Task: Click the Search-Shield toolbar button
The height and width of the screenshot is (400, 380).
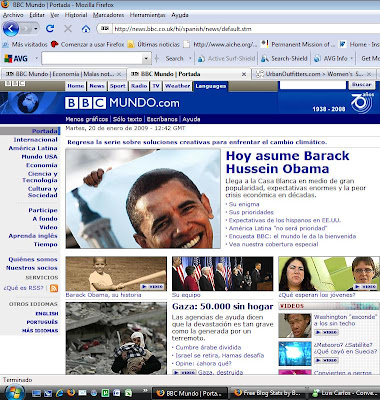Action: click(x=284, y=59)
